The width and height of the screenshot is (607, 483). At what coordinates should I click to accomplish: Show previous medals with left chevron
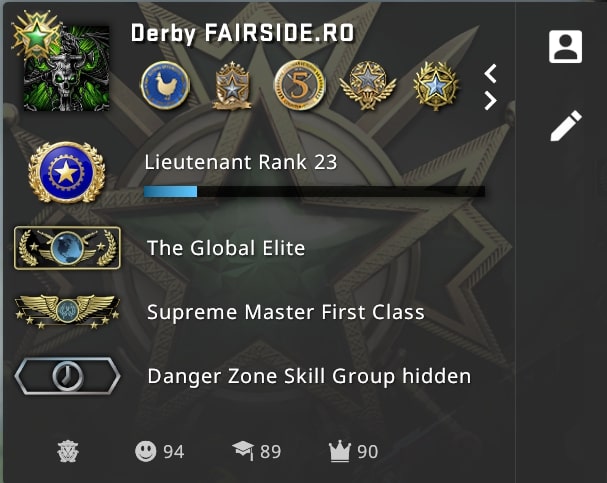click(490, 74)
